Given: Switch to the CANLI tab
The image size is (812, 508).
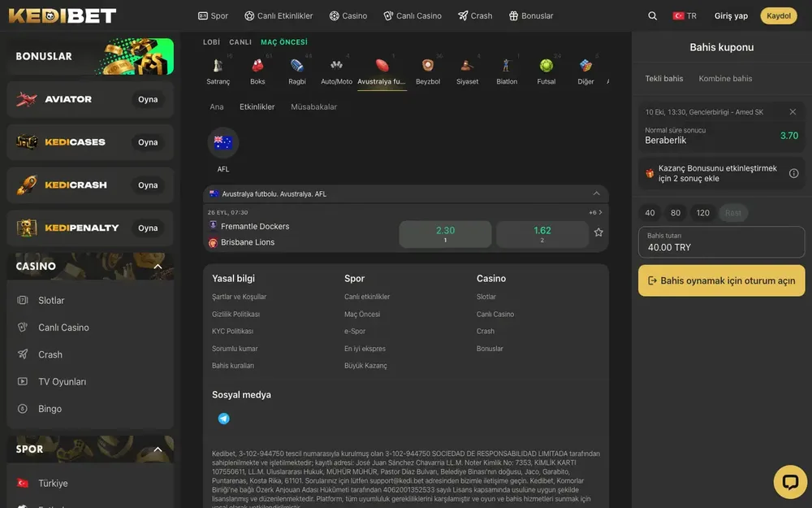Looking at the screenshot, I should (x=240, y=42).
